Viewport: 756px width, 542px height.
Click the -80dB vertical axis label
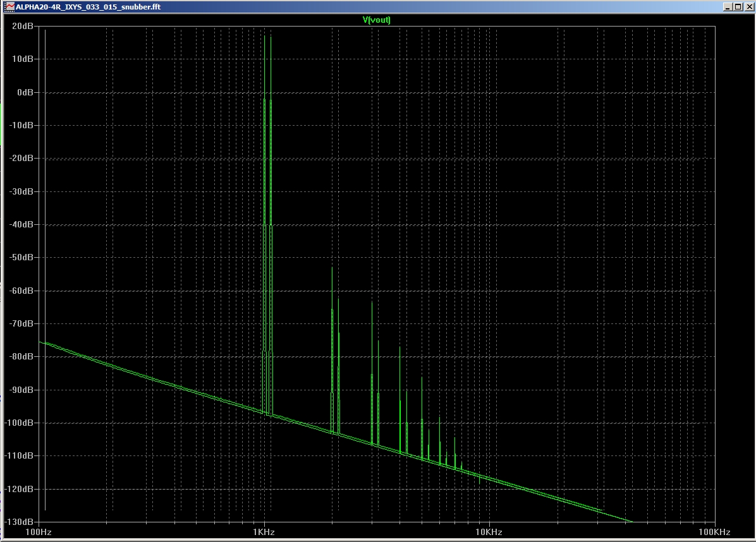pyautogui.click(x=21, y=356)
